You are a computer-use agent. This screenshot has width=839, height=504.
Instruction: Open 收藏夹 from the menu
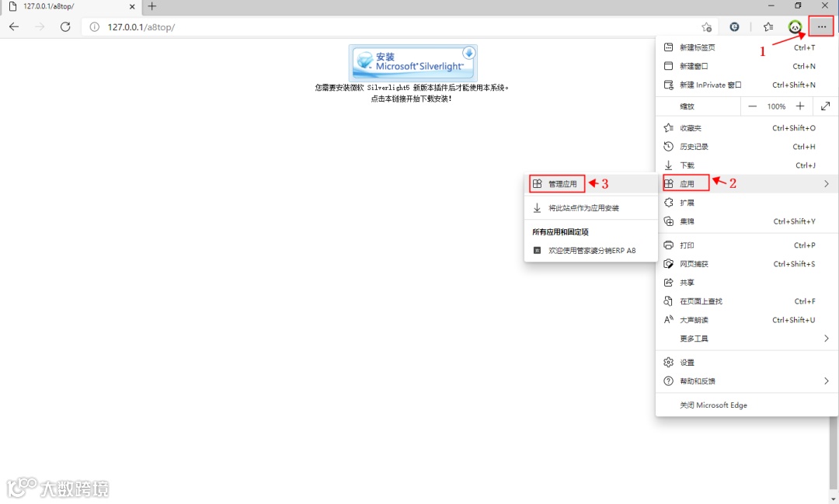[747, 128]
